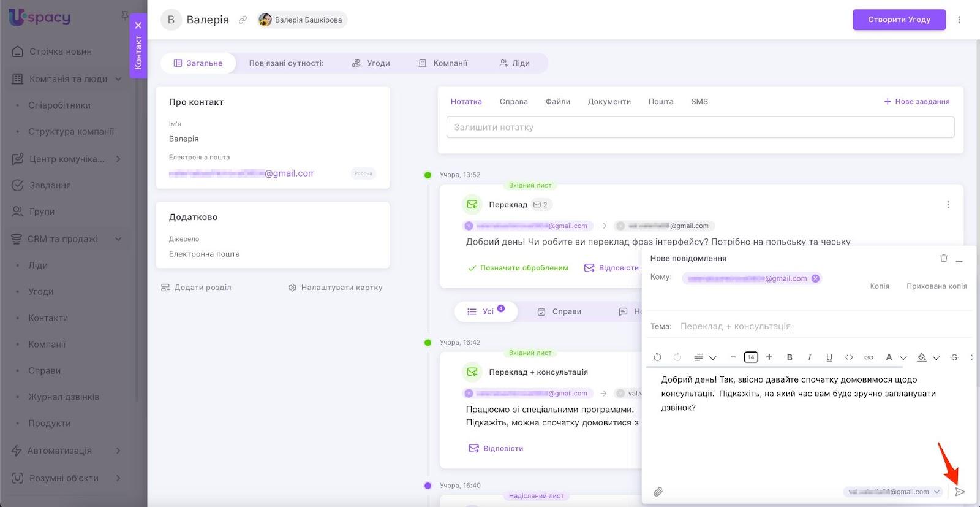
Task: Open Групи in the sidebar
Action: [34, 212]
